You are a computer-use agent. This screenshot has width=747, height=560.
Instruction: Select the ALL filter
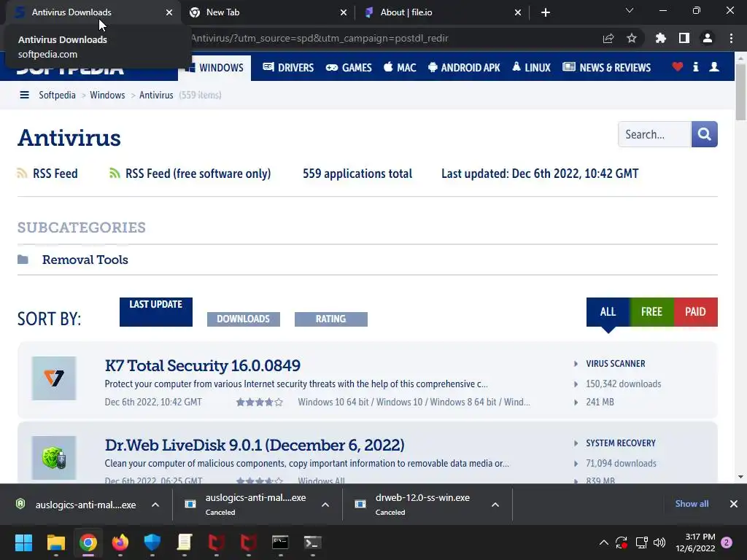608,312
